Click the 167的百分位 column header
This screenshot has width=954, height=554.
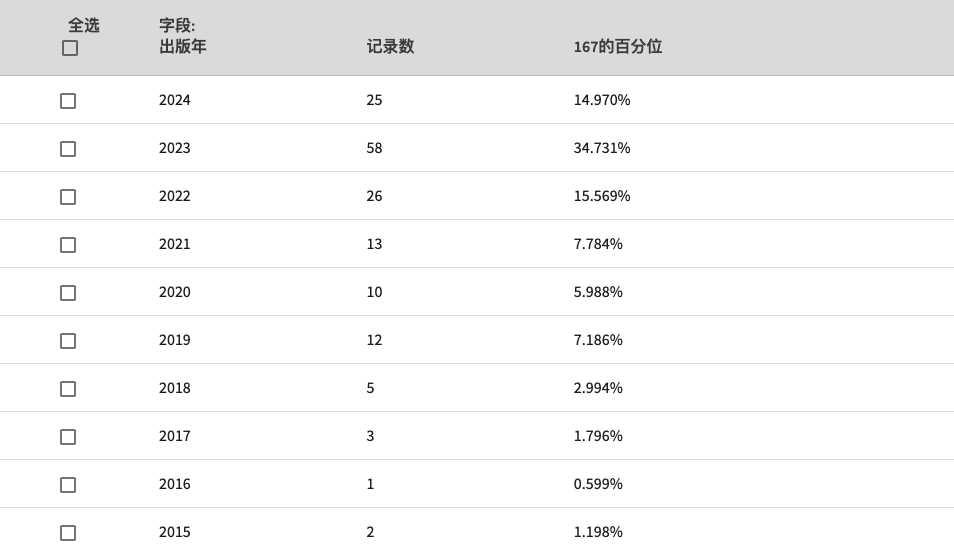point(618,46)
